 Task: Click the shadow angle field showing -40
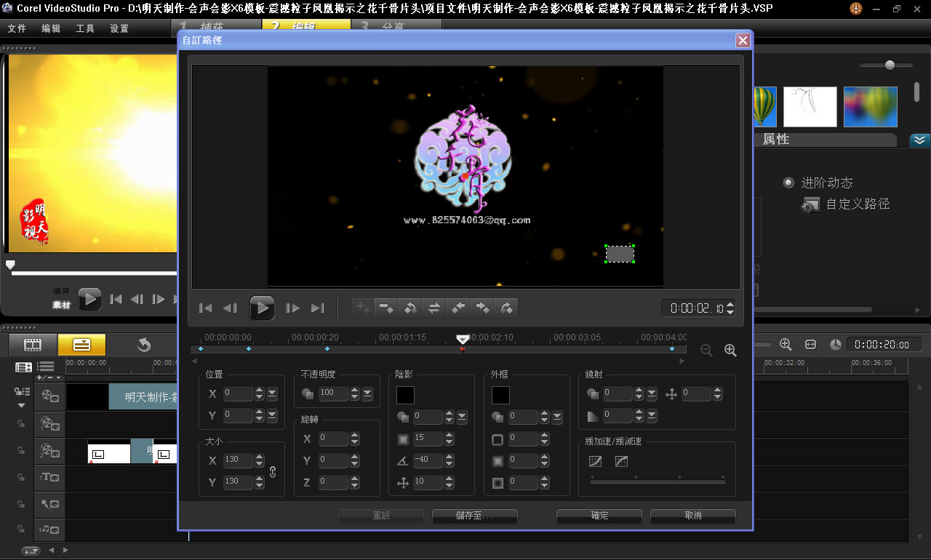pos(428,460)
